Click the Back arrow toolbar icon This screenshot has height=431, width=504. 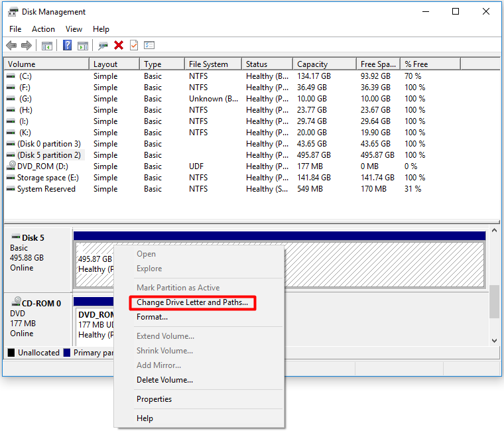tap(11, 45)
